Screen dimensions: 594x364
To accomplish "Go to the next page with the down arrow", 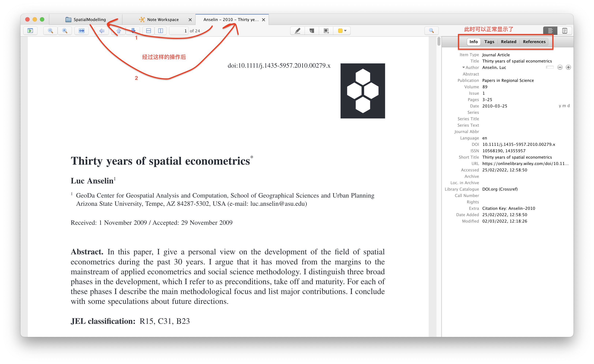I will tap(133, 31).
